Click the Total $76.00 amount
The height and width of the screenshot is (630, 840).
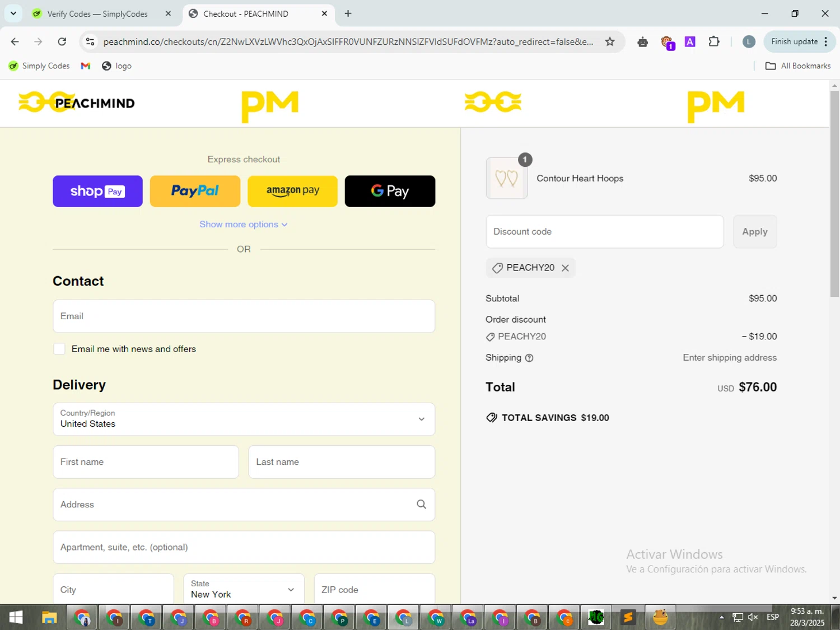tap(758, 388)
